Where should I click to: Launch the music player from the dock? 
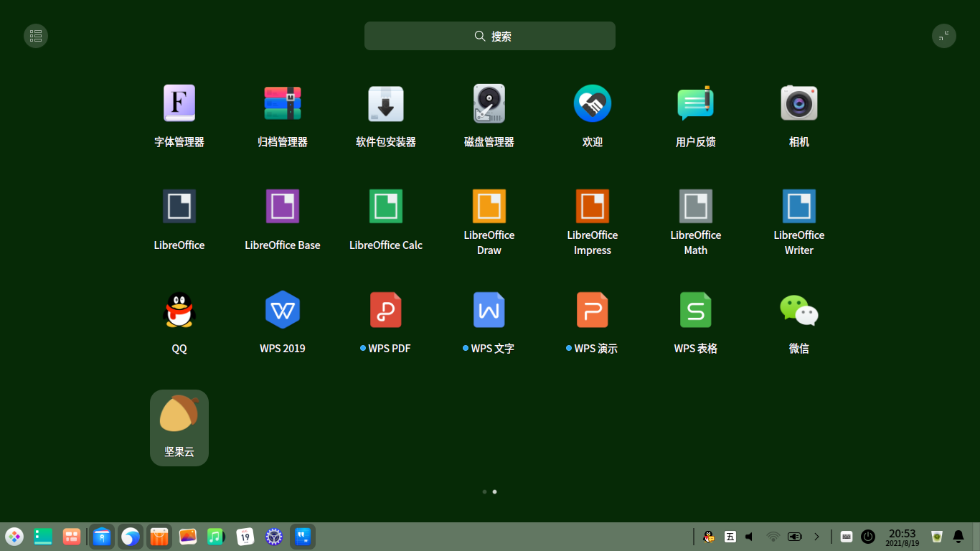click(x=217, y=537)
